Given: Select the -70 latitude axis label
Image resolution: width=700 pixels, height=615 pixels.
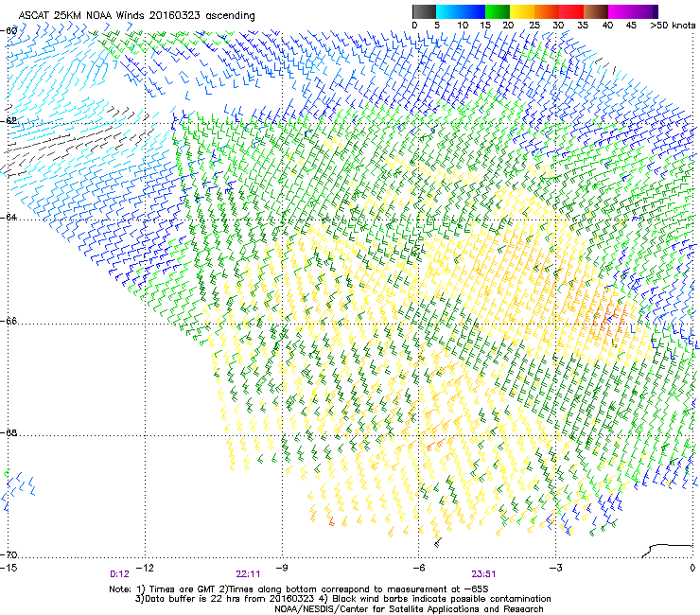Looking at the screenshot, I should coord(9,554).
